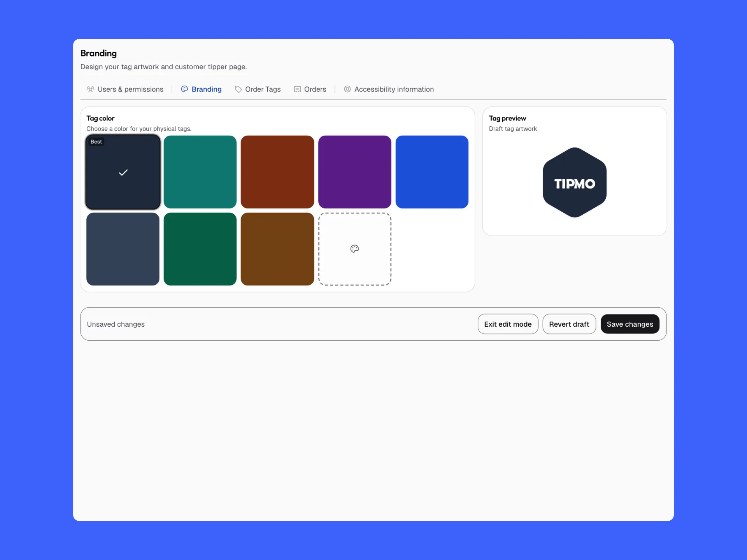Select the brown tag color swatch
747x560 pixels.
coord(277,249)
